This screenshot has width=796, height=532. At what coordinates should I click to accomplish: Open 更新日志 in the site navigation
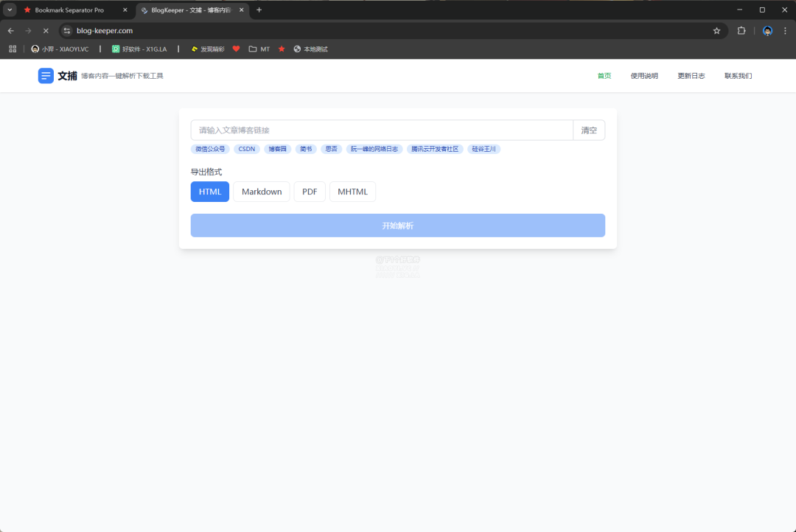pos(691,76)
